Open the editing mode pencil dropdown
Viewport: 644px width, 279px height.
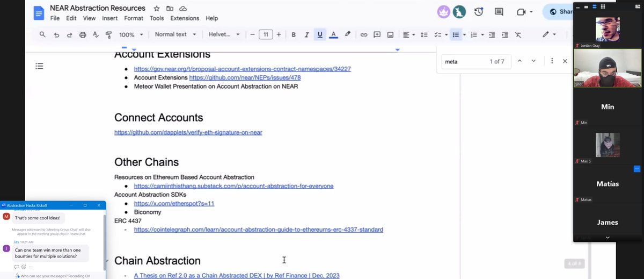550,34
